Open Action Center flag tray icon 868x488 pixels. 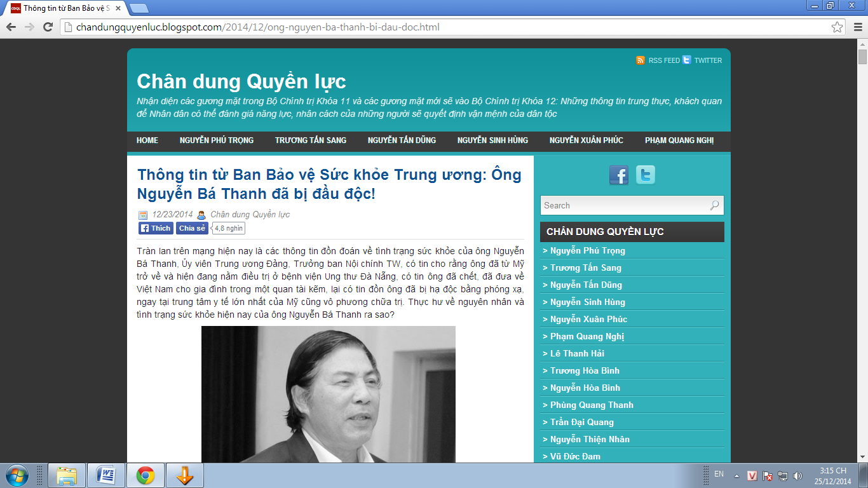click(768, 475)
